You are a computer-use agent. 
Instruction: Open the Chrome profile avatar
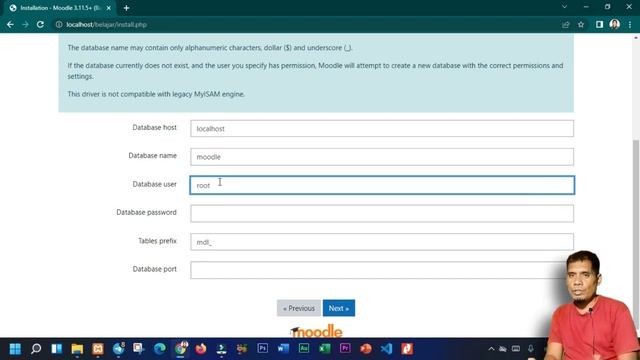[614, 24]
